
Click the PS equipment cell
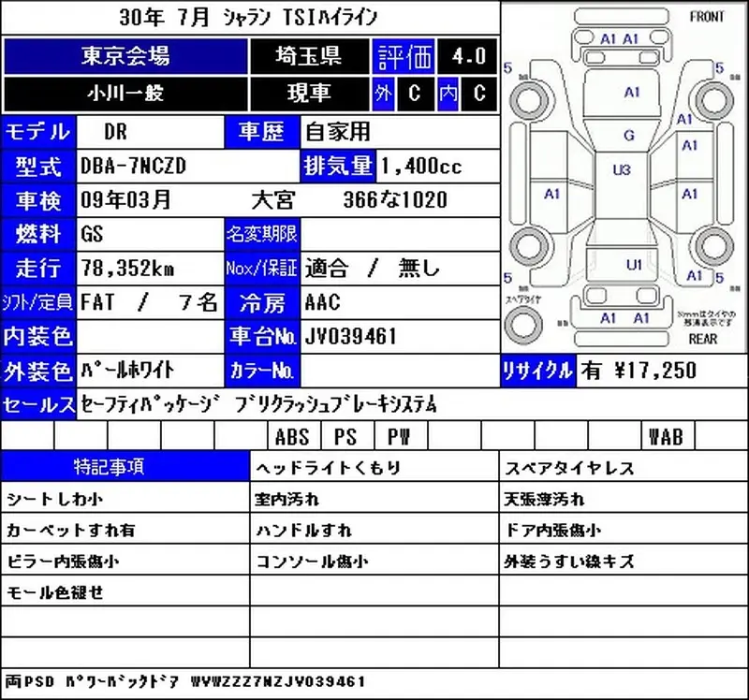(x=345, y=436)
